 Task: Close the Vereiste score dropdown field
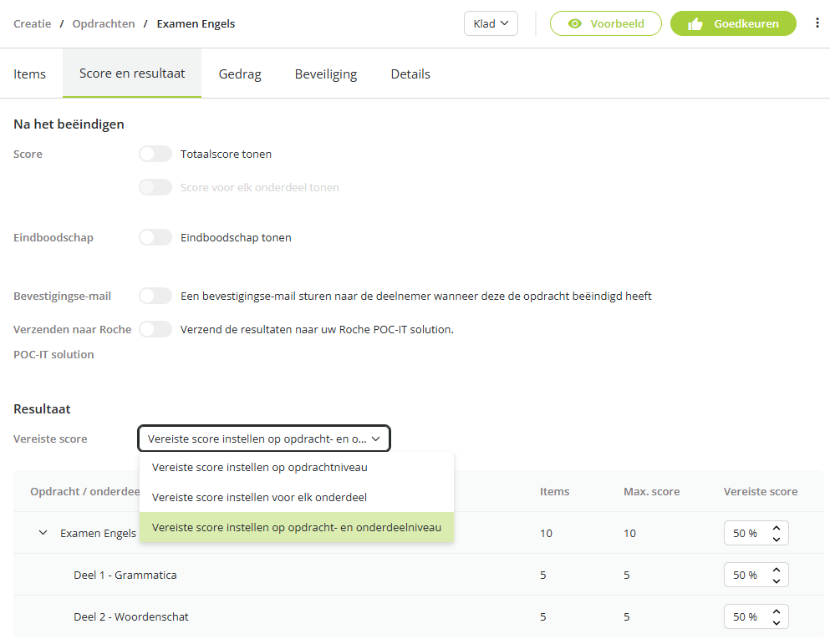(x=264, y=439)
